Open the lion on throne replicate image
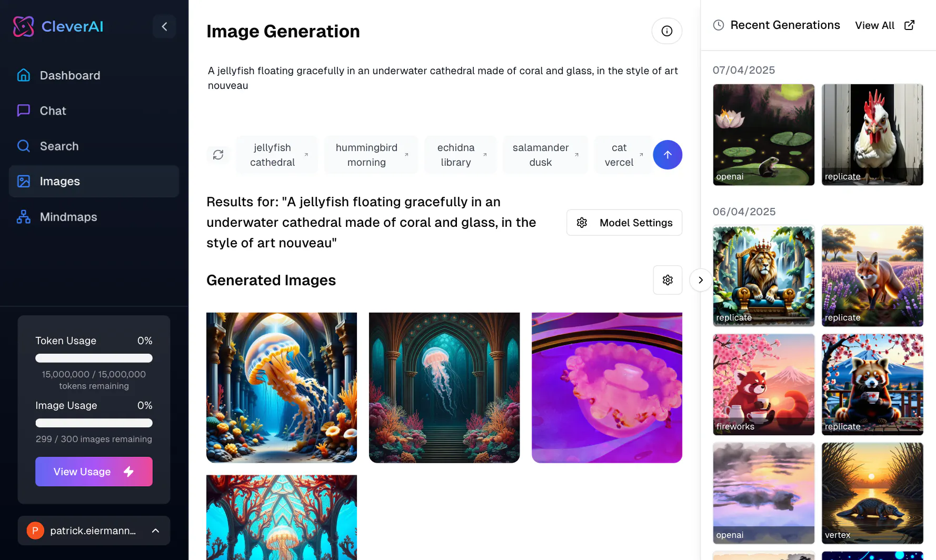The width and height of the screenshot is (936, 560). (x=764, y=276)
